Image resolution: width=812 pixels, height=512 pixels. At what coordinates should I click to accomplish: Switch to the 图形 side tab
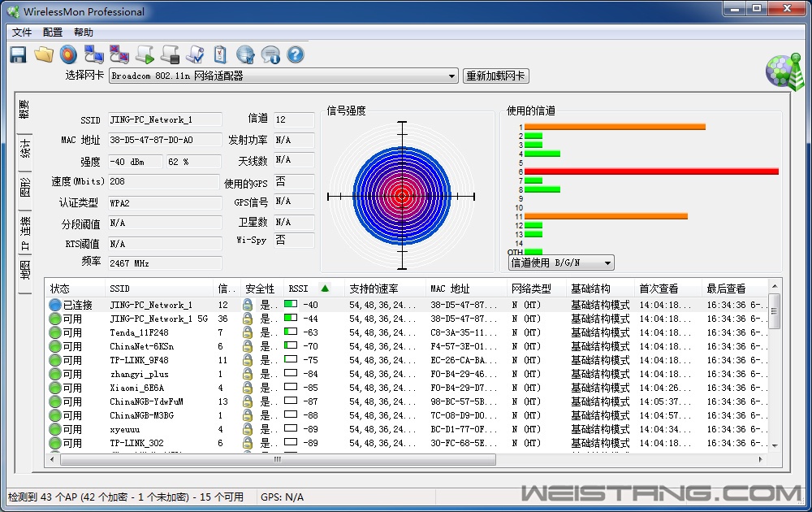click(24, 187)
